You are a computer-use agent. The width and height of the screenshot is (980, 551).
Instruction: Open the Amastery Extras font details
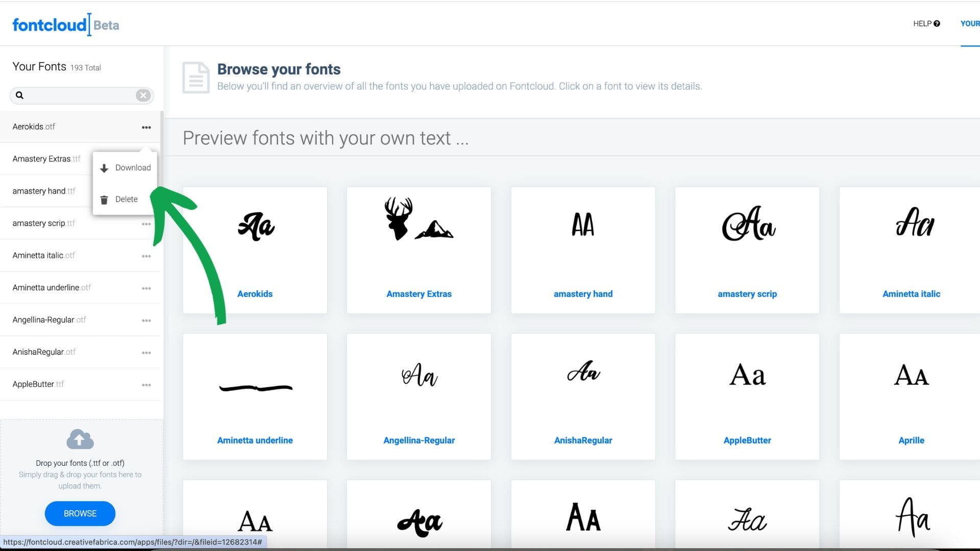pyautogui.click(x=419, y=250)
